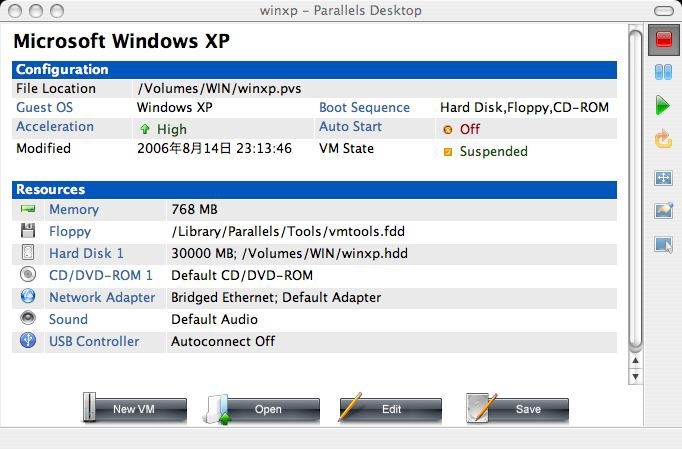The height and width of the screenshot is (449, 682).
Task: Click the Default Audio value
Action: click(x=214, y=319)
